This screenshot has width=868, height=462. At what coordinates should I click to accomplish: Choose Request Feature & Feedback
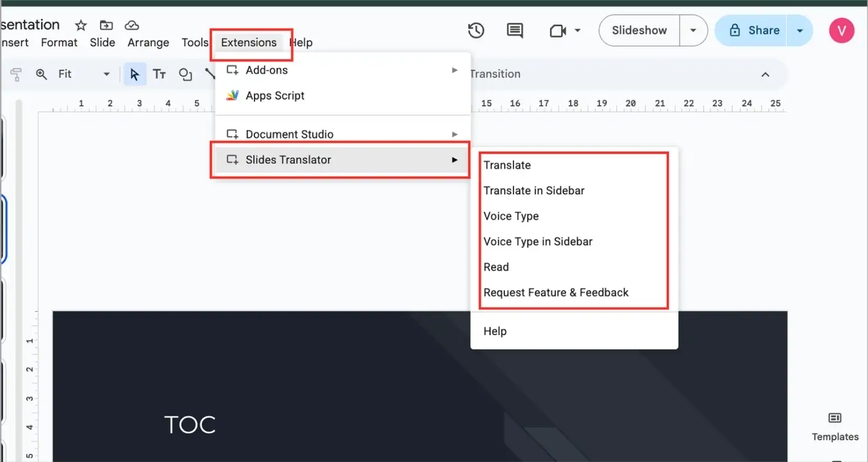tap(574, 292)
